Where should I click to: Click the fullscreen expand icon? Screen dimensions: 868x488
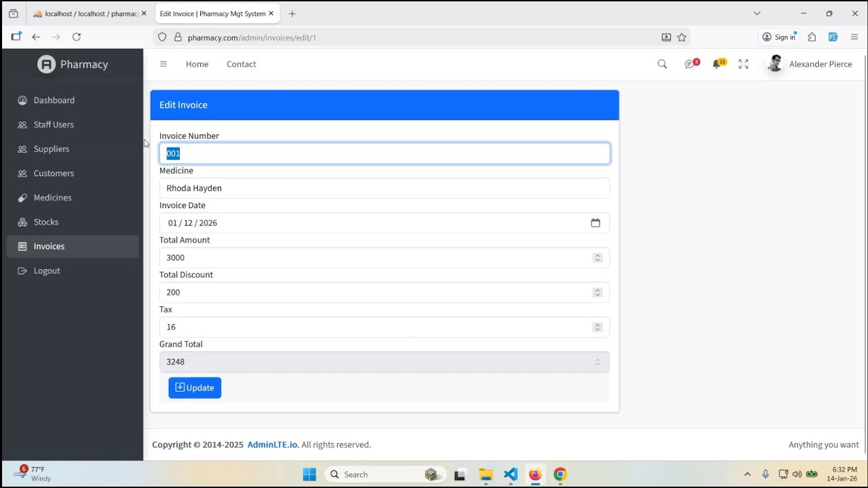(744, 64)
